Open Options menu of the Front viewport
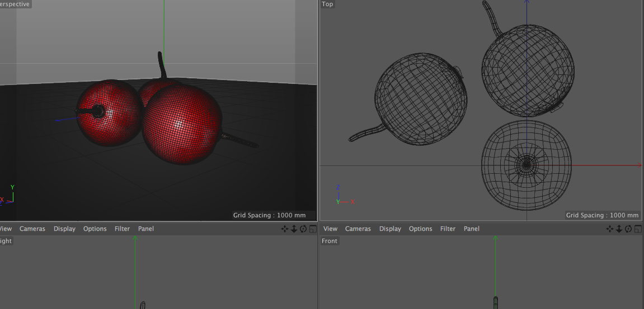Screen dimensions: 644x309 coord(420,229)
